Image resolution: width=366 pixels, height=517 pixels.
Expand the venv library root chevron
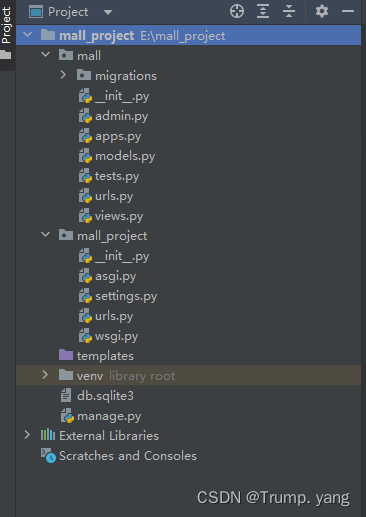tap(45, 375)
